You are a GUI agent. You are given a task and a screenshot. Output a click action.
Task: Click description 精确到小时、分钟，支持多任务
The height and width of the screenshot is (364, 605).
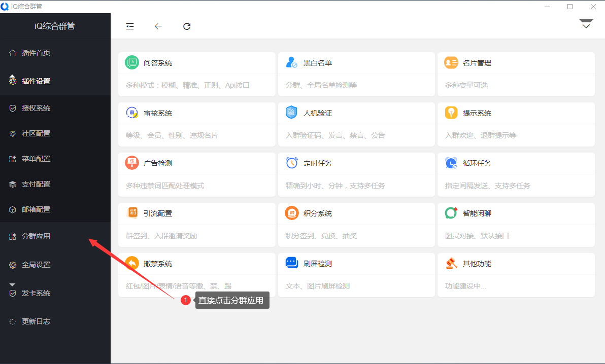coord(335,186)
